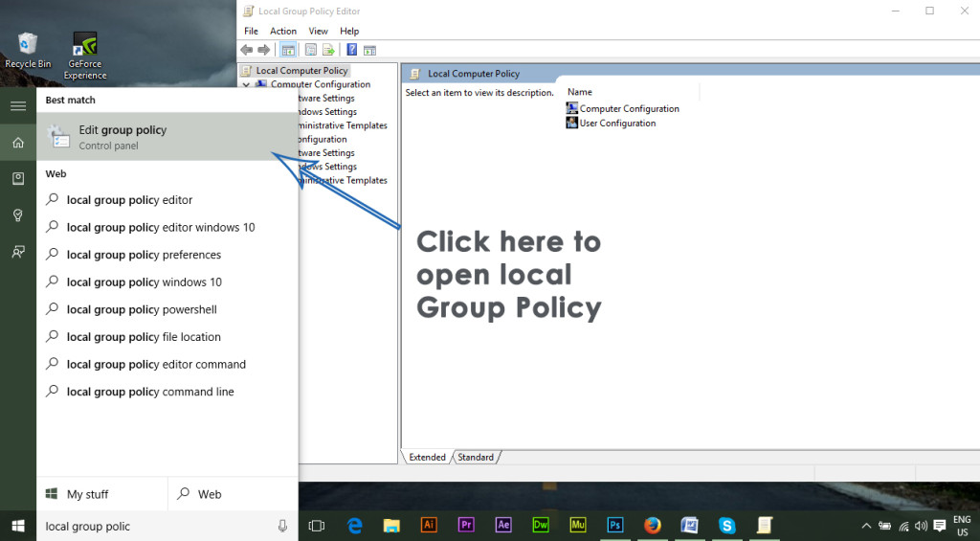Click the Back arrow in Group Policy toolbar
Screen dimensions: 980x541
(247, 50)
